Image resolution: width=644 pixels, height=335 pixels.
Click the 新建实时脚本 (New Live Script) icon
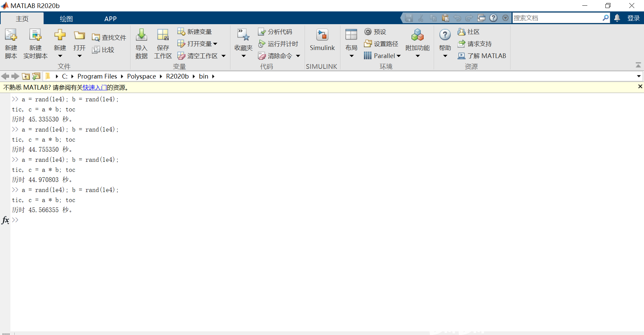click(35, 35)
